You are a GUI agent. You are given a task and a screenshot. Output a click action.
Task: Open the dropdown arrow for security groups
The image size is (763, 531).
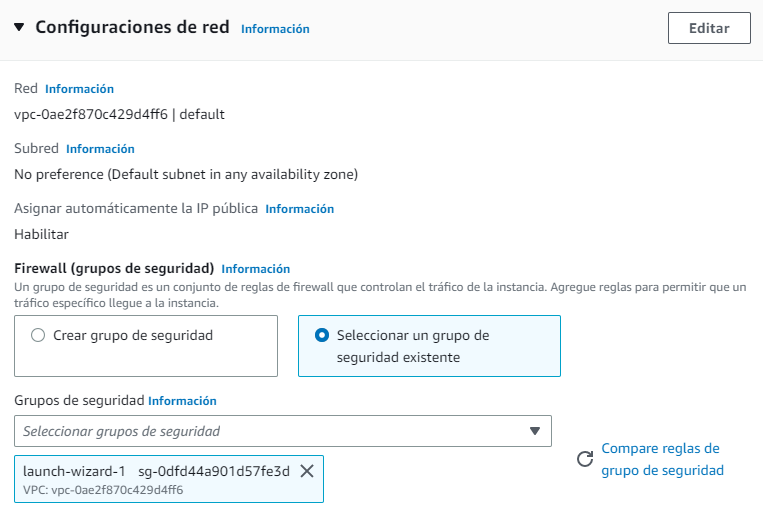click(x=535, y=431)
